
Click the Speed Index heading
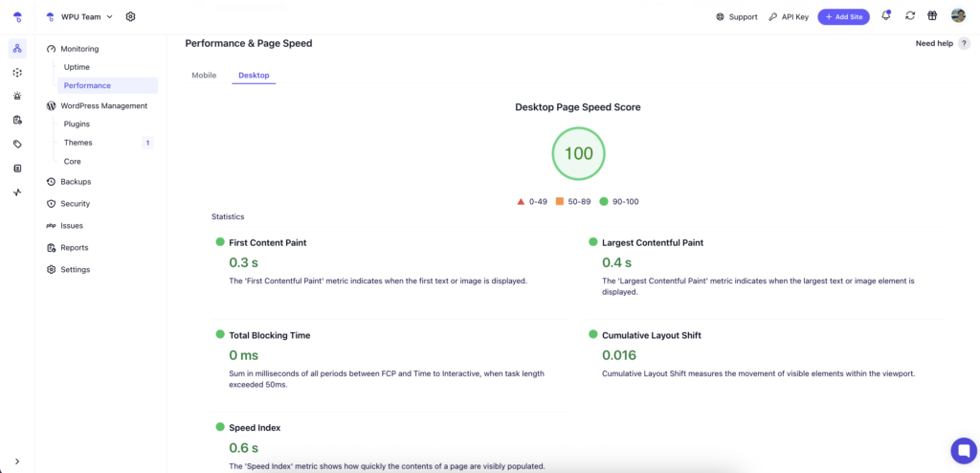click(255, 428)
